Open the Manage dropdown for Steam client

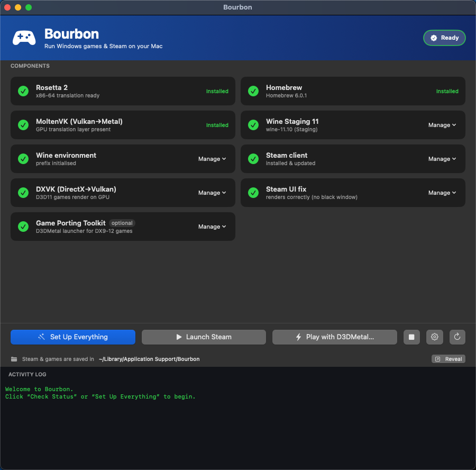pyautogui.click(x=442, y=159)
